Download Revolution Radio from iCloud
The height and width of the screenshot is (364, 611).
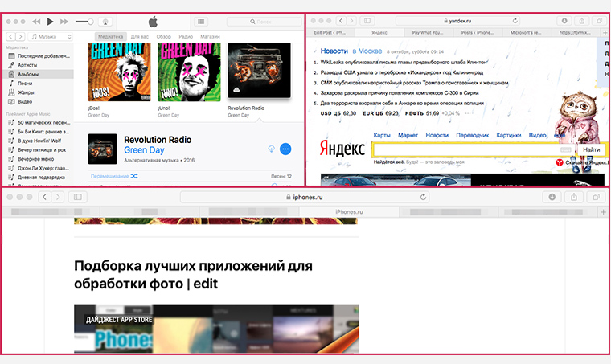pos(271,149)
